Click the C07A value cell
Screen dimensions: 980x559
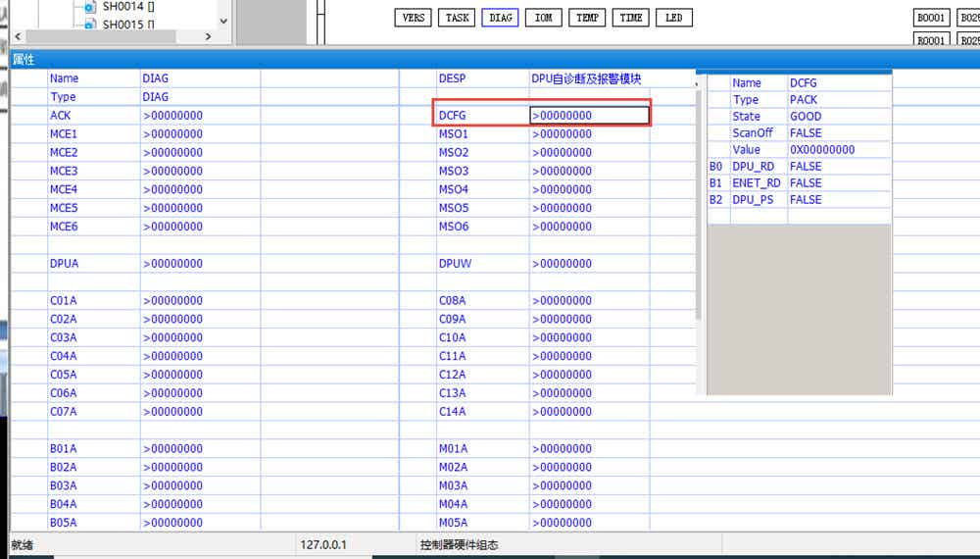(200, 412)
